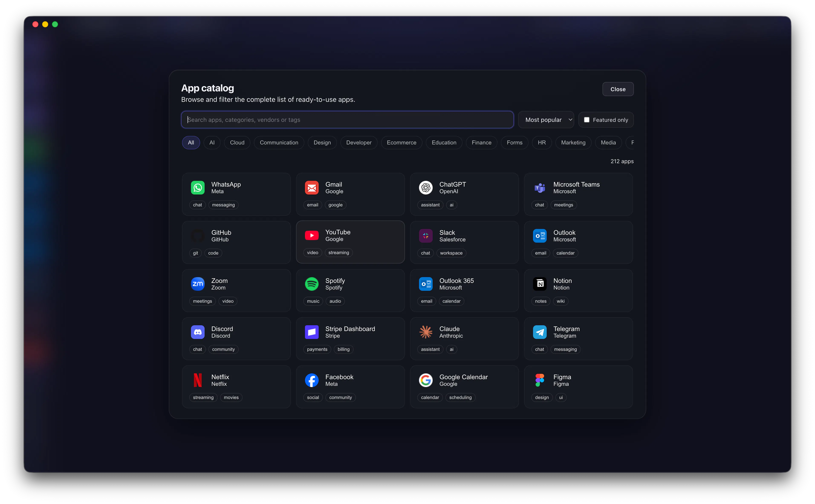
Task: Click into the search apps field
Action: (x=347, y=120)
